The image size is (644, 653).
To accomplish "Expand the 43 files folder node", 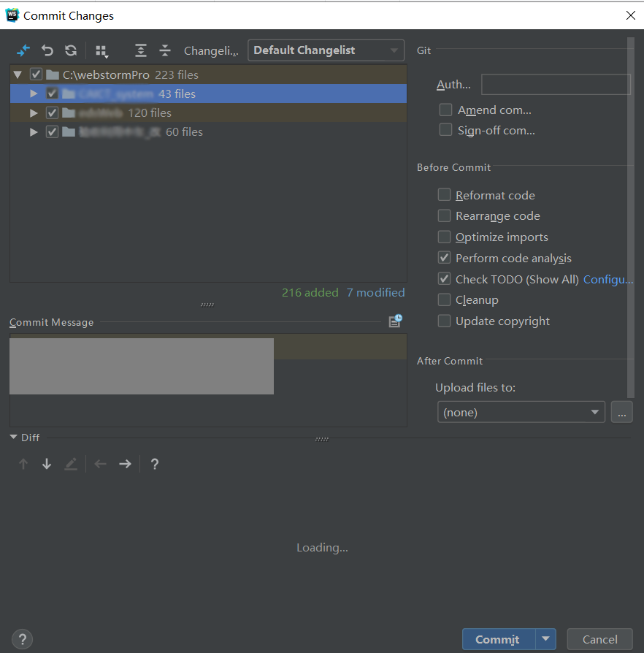I will (34, 93).
